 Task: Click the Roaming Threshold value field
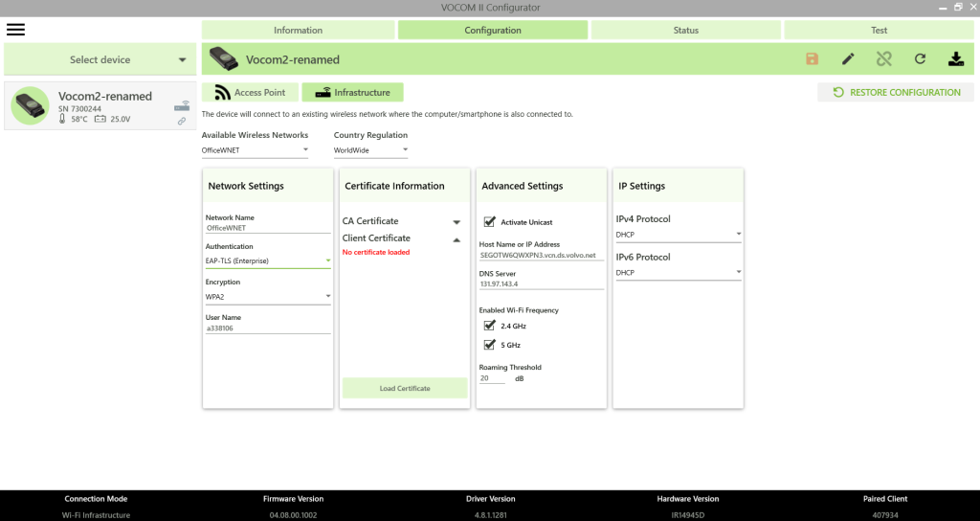(x=492, y=378)
